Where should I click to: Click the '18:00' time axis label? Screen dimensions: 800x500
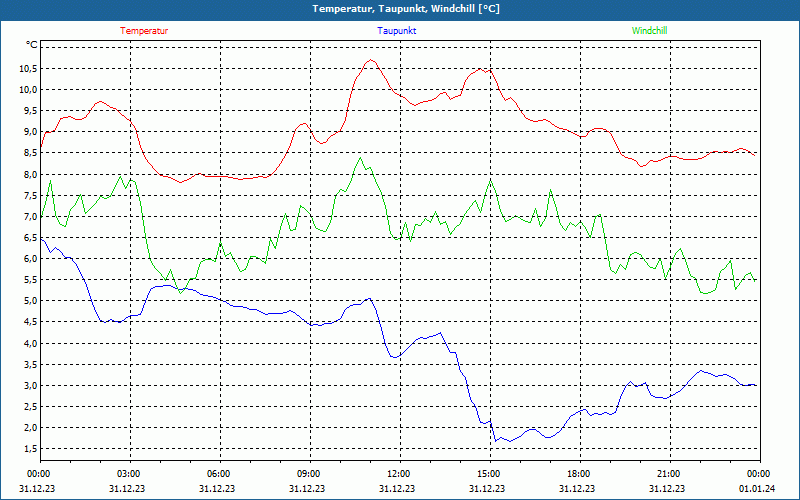579,474
